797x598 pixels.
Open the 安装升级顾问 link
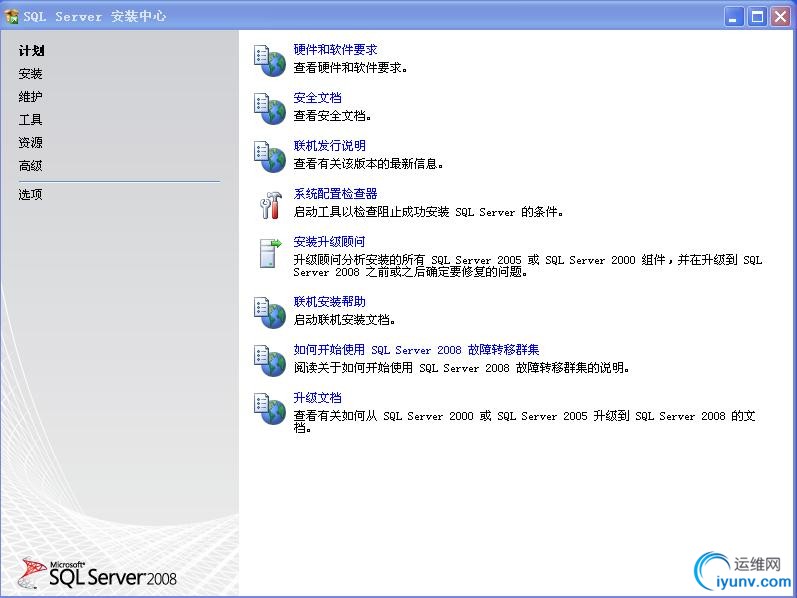point(329,241)
